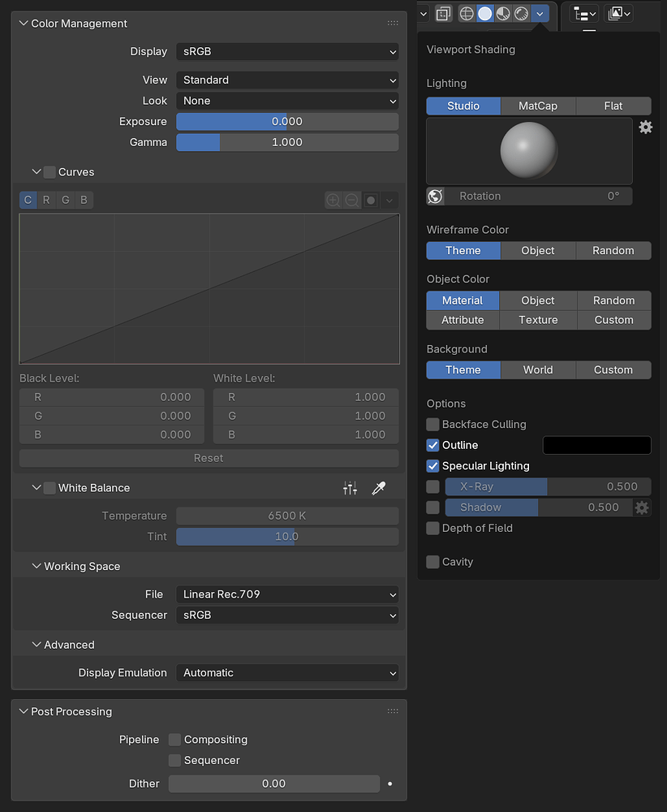This screenshot has width=667, height=812.
Task: Open the Outliner editor type menu
Action: pyautogui.click(x=585, y=14)
